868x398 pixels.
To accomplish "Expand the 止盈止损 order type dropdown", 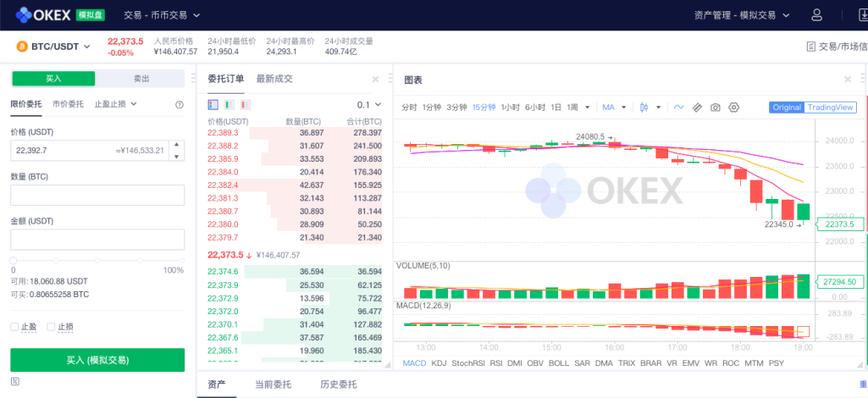I will [116, 103].
